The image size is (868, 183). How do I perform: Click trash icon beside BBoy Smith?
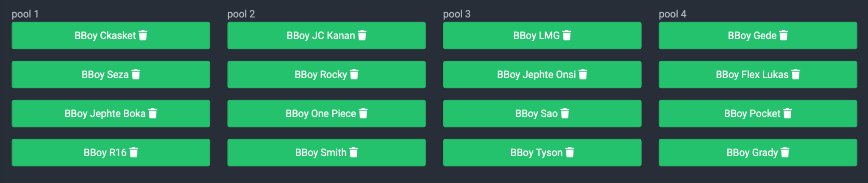pos(354,152)
